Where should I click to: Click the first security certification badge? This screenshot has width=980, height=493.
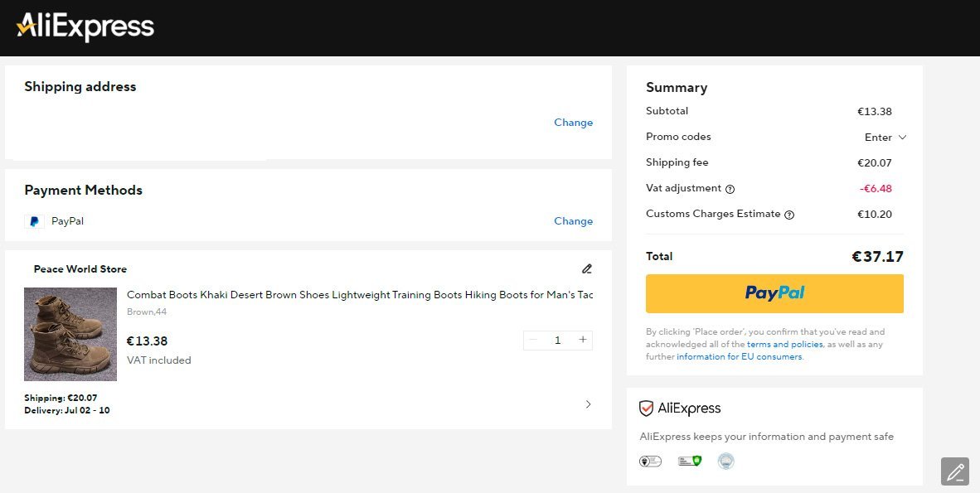(x=650, y=462)
